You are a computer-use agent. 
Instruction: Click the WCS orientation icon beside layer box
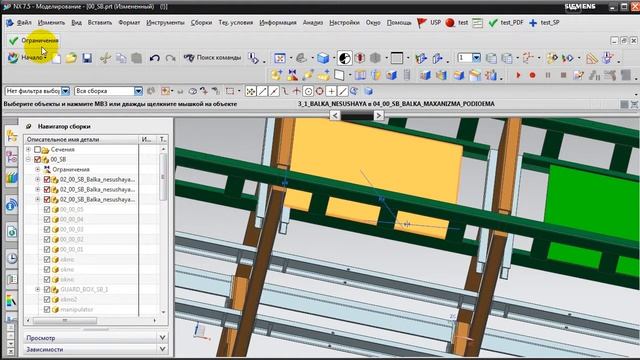(x=527, y=58)
